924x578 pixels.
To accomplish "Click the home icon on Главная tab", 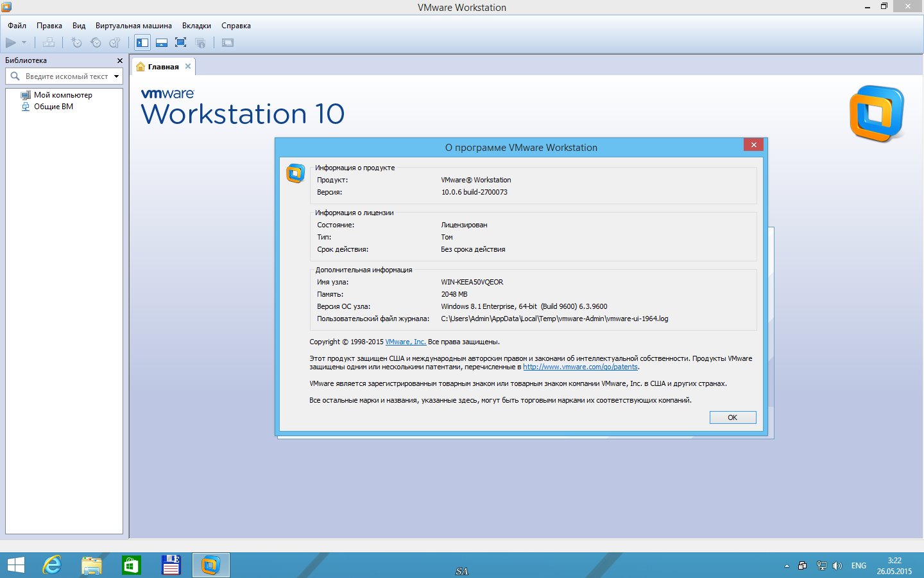I will [x=141, y=67].
